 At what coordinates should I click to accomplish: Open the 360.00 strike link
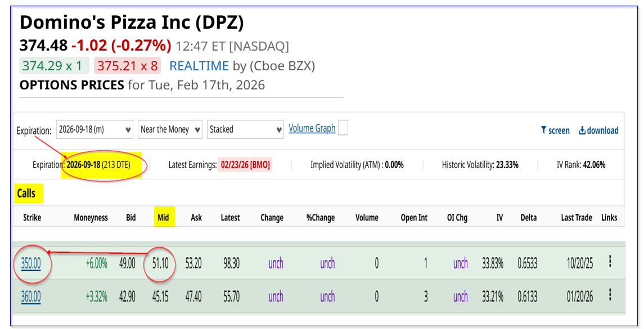[31, 296]
